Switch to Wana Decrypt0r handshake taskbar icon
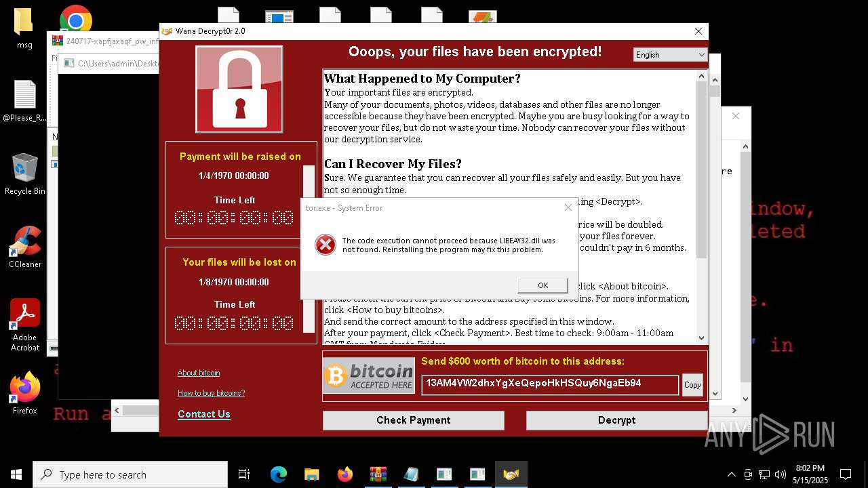Image resolution: width=868 pixels, height=488 pixels. click(511, 474)
